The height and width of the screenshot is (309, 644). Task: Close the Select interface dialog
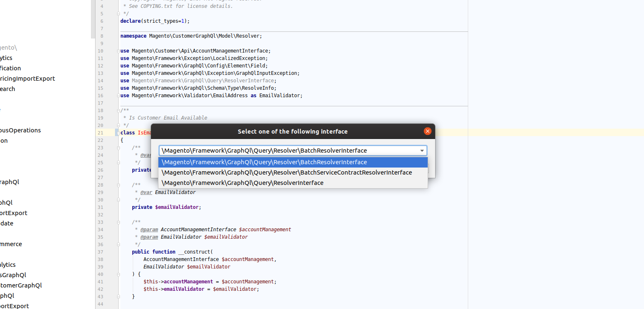[428, 131]
